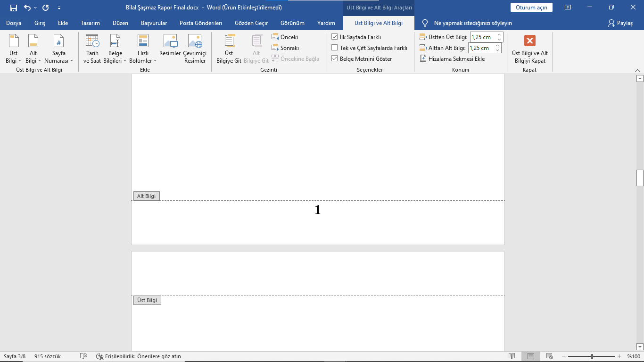
Task: Switch to Read Mode view icon
Action: click(512, 356)
